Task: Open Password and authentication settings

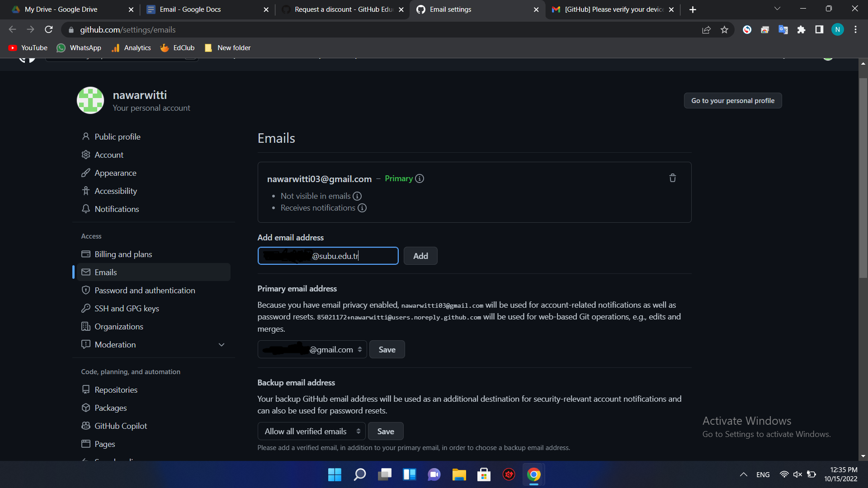Action: point(145,291)
